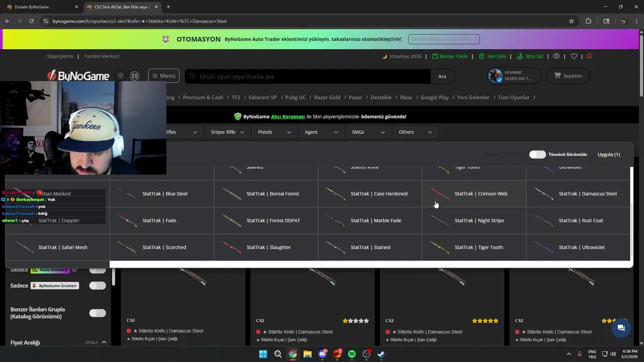Screen dimensions: 644x362
Task: Select StatTrak Fade option
Action: tap(162, 220)
